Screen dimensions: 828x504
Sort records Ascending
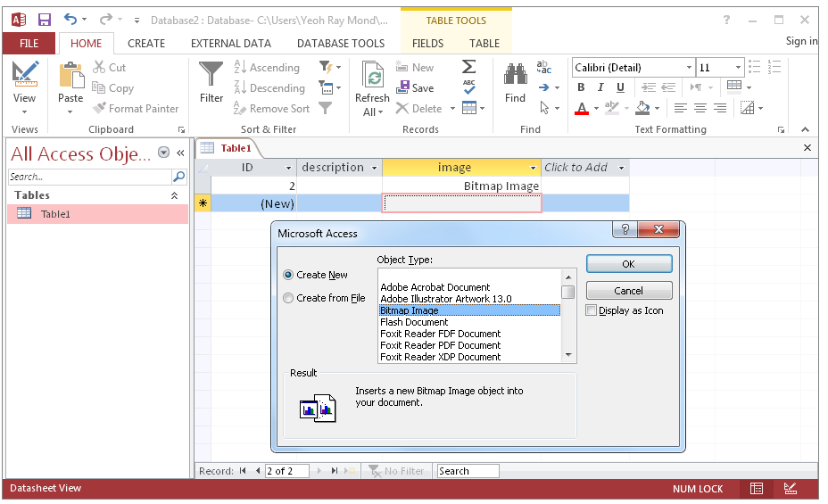tap(267, 68)
